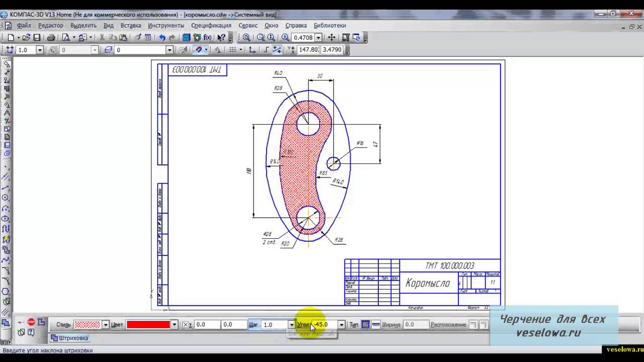This screenshot has height=362, width=644.
Task: Select the pan view crossed arrows icon
Action: coord(332,37)
